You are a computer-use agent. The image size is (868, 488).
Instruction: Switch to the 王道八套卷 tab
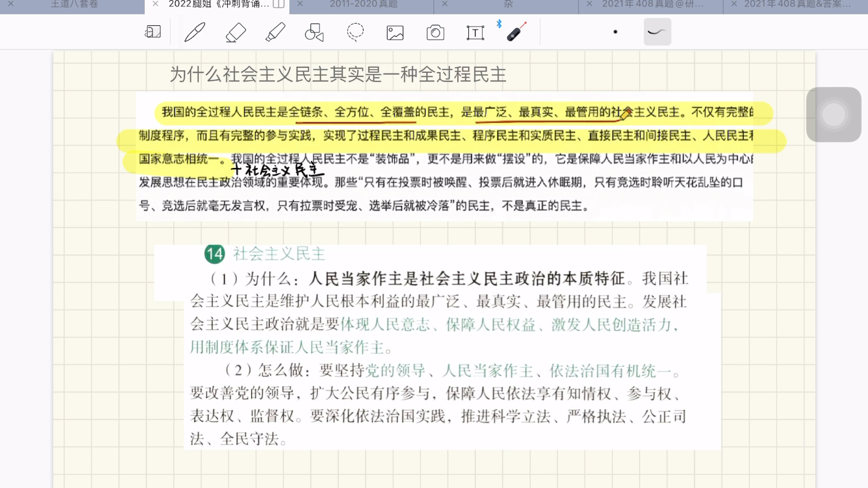point(74,4)
